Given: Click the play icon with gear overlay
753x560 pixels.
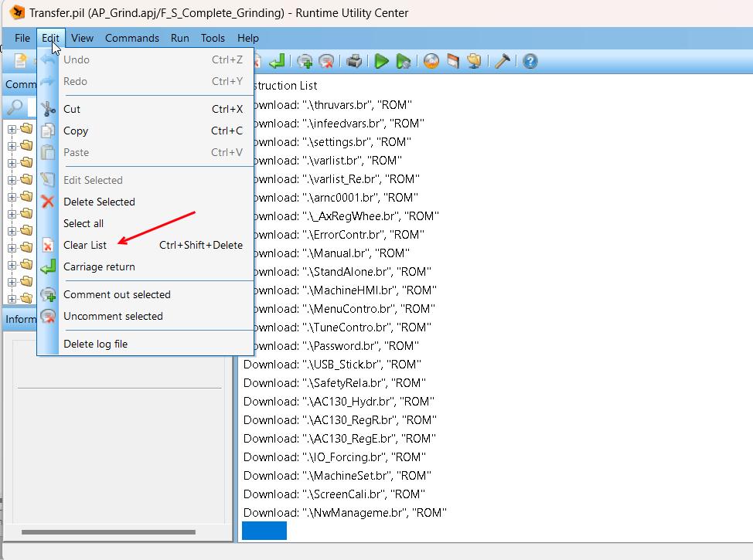Looking at the screenshot, I should [x=404, y=61].
